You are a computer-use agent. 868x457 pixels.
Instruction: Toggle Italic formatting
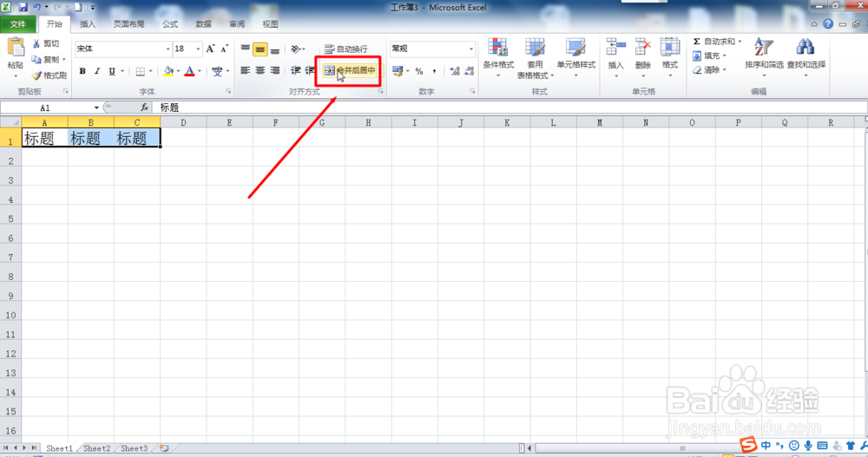[97, 71]
